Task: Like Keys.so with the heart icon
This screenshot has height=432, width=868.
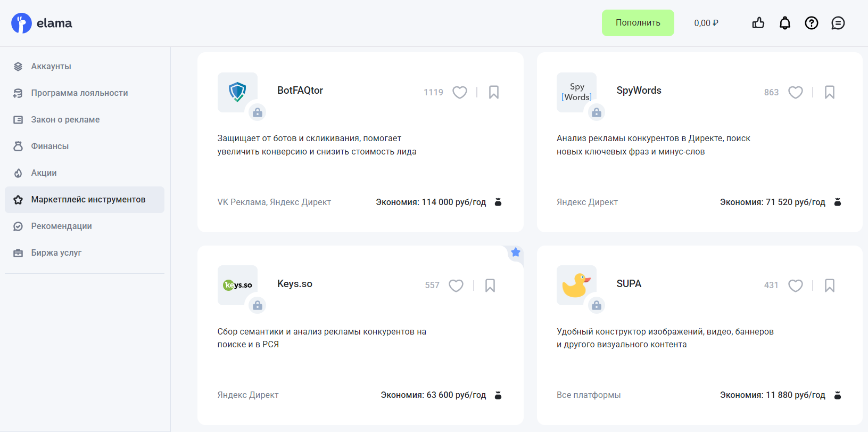Action: (456, 286)
